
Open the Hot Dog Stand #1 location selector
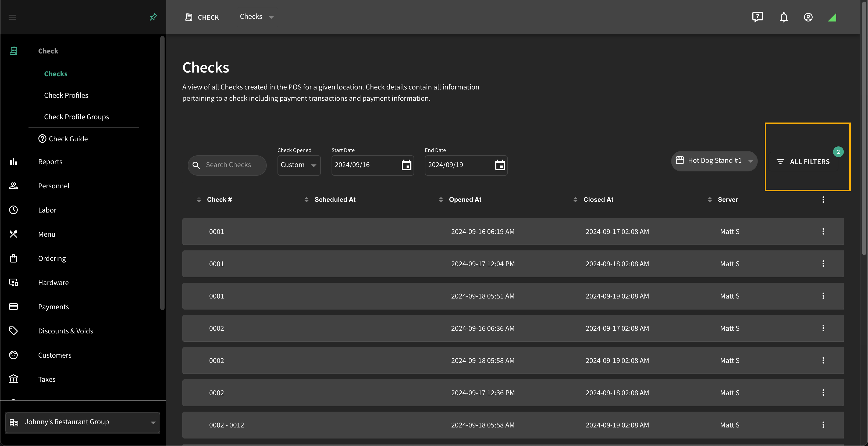714,161
